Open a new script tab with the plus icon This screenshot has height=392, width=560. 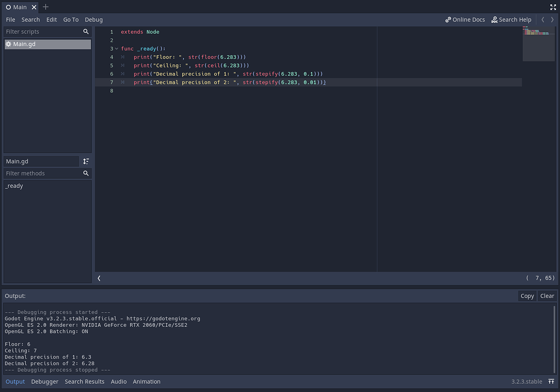tap(45, 7)
